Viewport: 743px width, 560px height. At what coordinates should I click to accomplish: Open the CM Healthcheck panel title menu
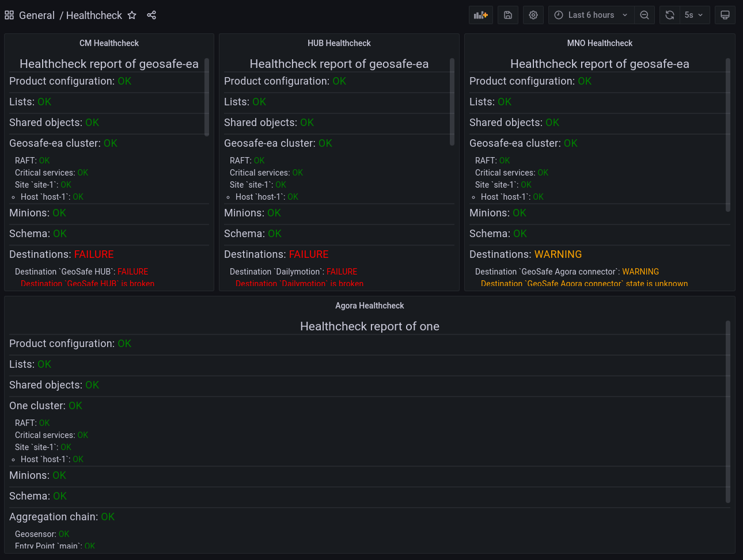[109, 43]
